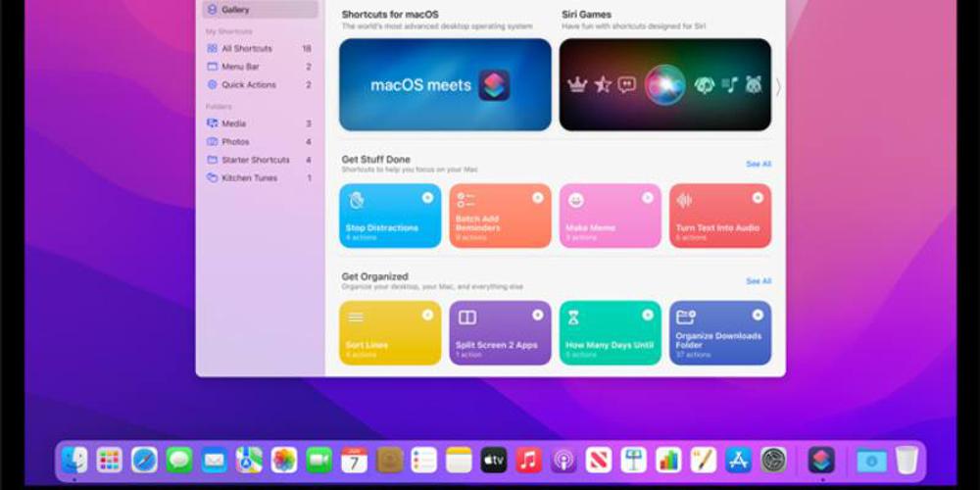This screenshot has width=980, height=490.
Task: Click the lines icon on Sort Lines
Action: (x=356, y=318)
